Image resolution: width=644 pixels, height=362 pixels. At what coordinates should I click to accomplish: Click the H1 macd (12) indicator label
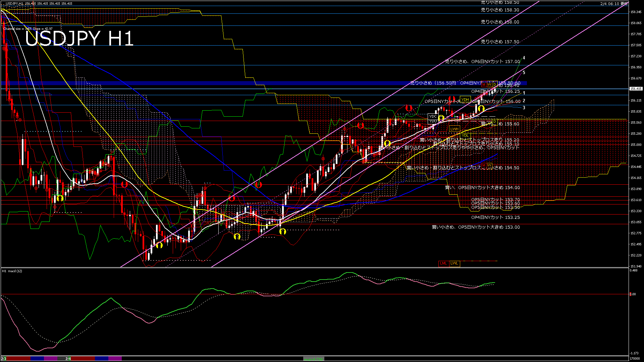pyautogui.click(x=12, y=271)
